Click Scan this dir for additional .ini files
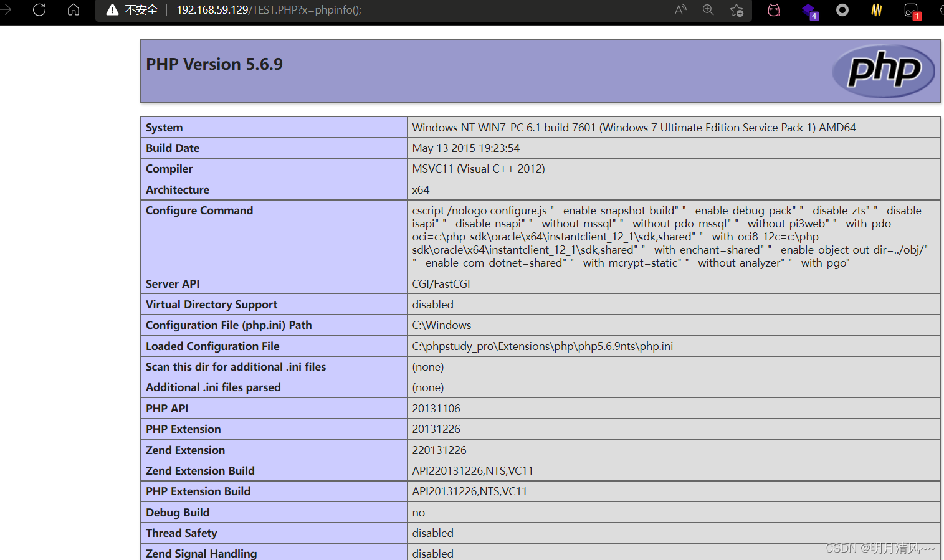Viewport: 944px width, 560px height. point(236,367)
